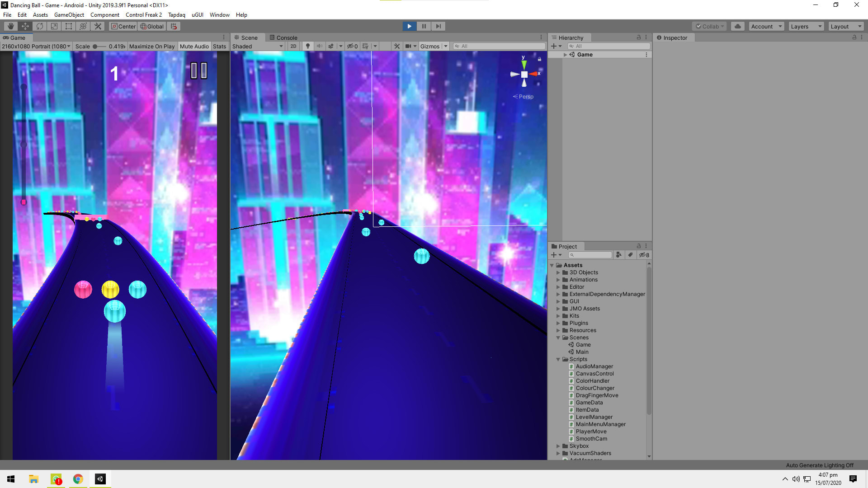Screen dimensions: 868x488
Task: Open the Account dropdown
Action: point(766,26)
